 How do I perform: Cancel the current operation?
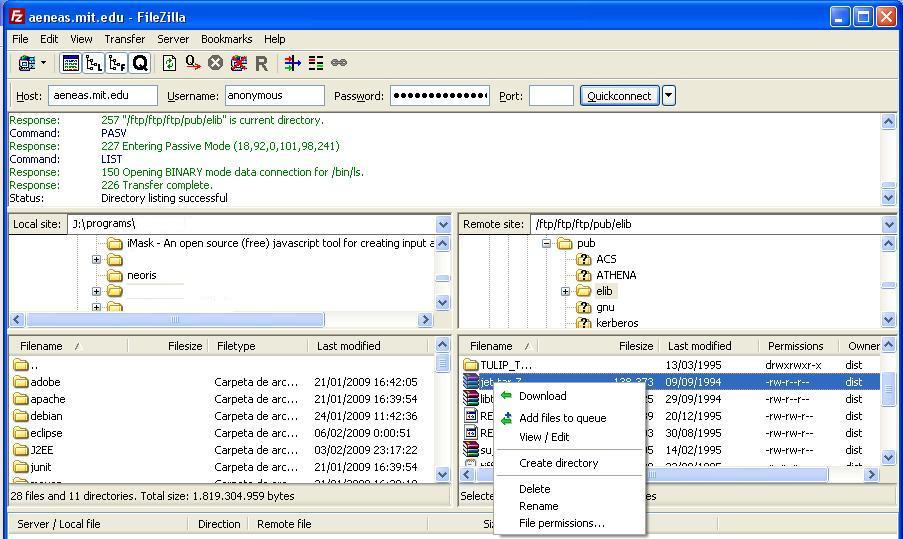pyautogui.click(x=215, y=63)
